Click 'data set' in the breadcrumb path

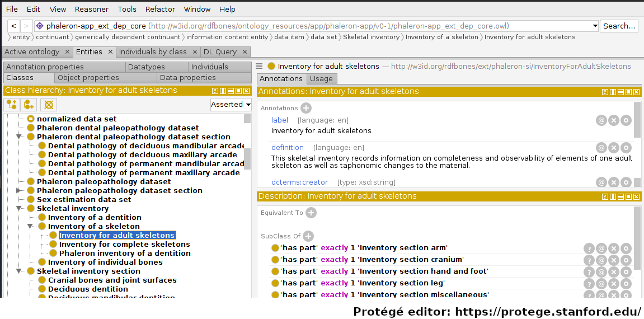(323, 37)
